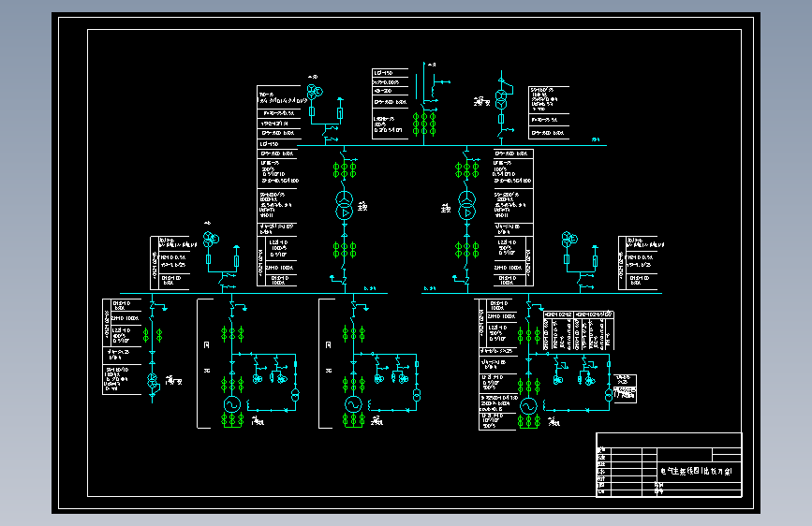Select the lower-right horizontal busbar line
The width and height of the screenshot is (812, 526).
coord(541,294)
